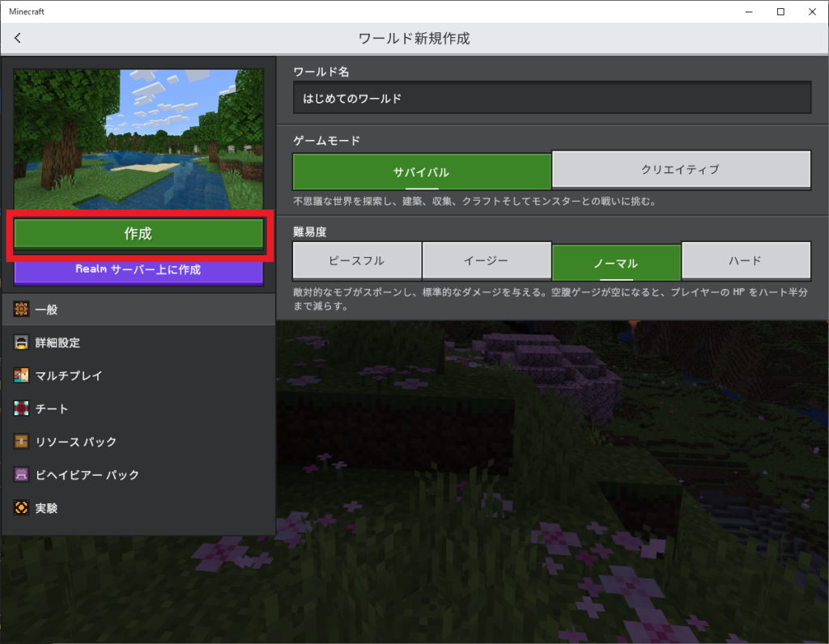Click the 一般 gear icon in sidebar
Screen dimensions: 829x644
pos(21,309)
